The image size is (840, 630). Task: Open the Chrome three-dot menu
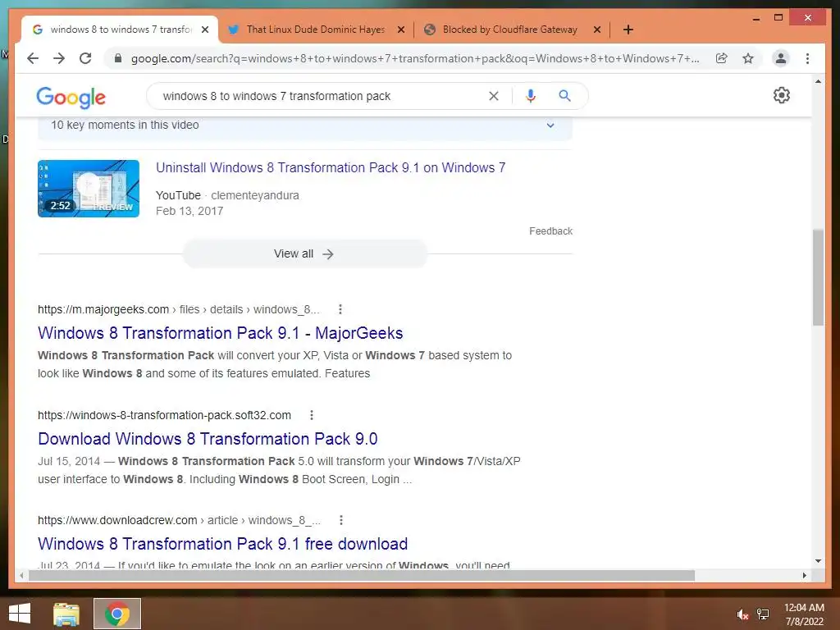pos(807,58)
